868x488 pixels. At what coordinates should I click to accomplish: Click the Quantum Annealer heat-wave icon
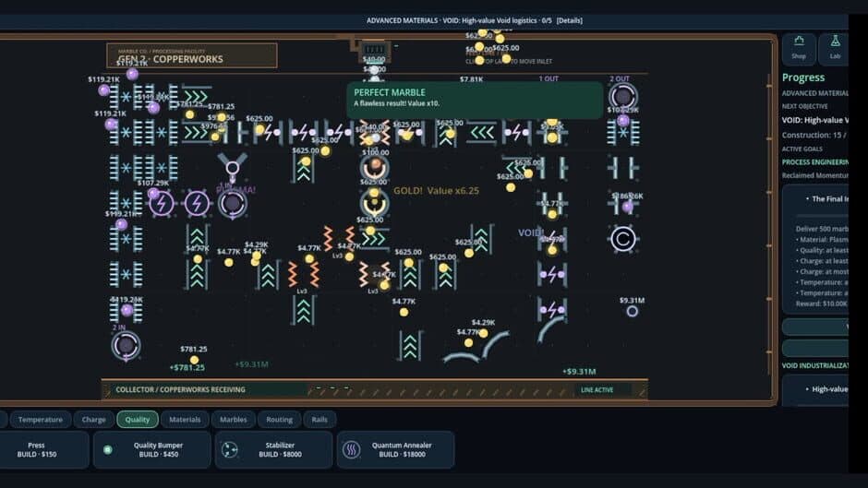[x=352, y=450]
